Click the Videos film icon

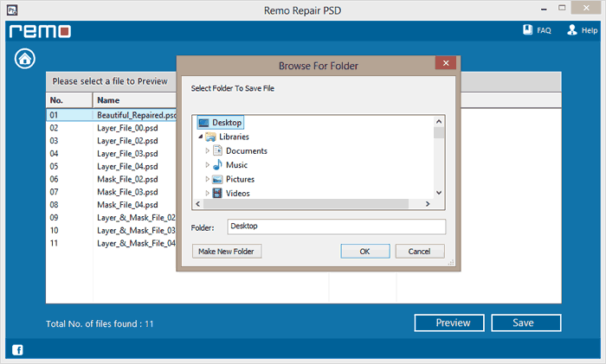[217, 193]
